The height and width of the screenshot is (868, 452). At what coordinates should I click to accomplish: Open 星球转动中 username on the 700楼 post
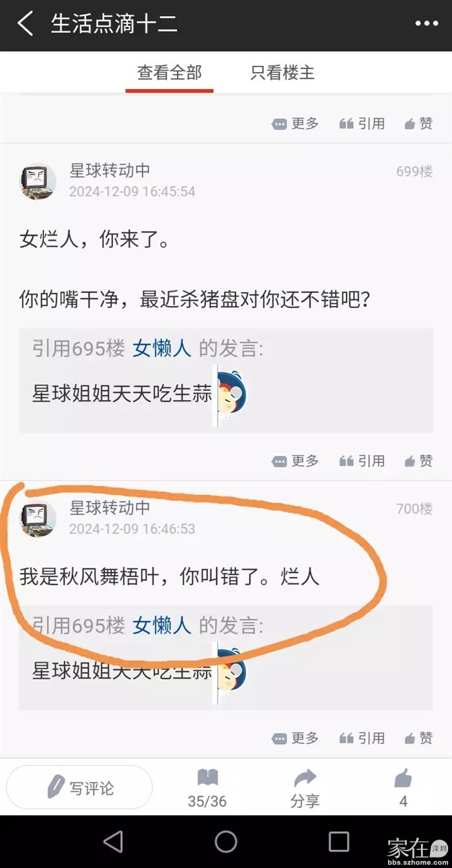point(110,508)
